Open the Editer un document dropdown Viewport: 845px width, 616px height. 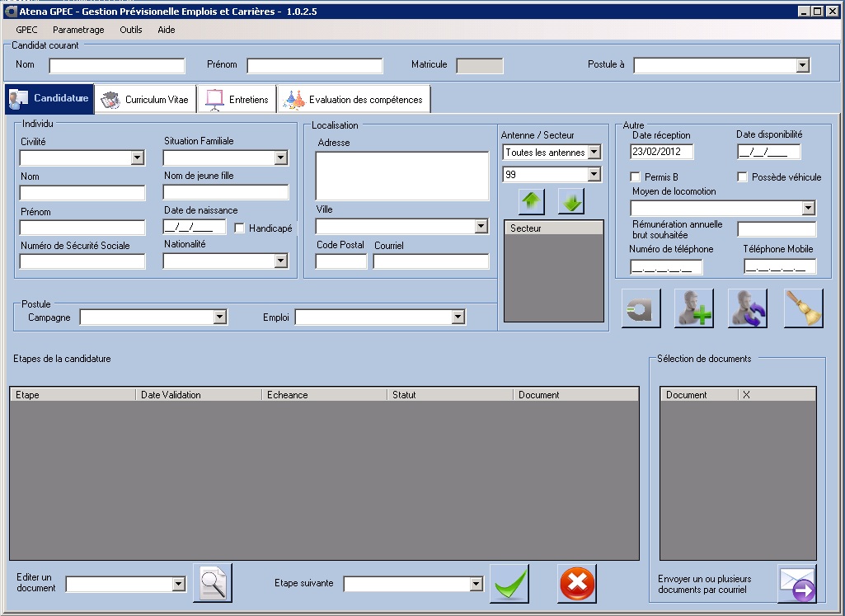(178, 584)
